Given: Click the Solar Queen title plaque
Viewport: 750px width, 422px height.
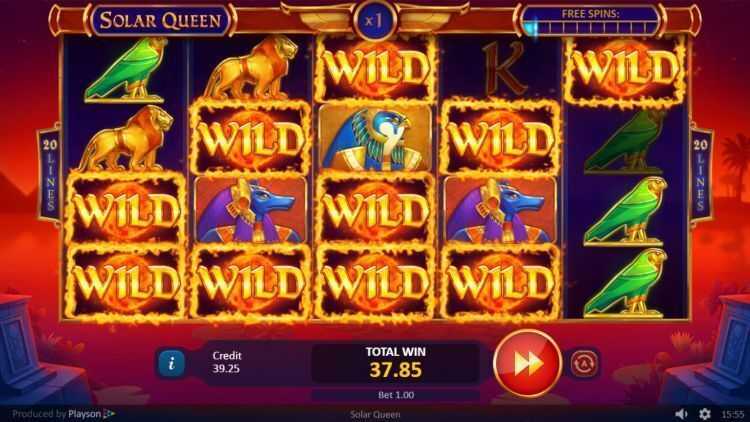Looking at the screenshot, I should click(x=161, y=21).
